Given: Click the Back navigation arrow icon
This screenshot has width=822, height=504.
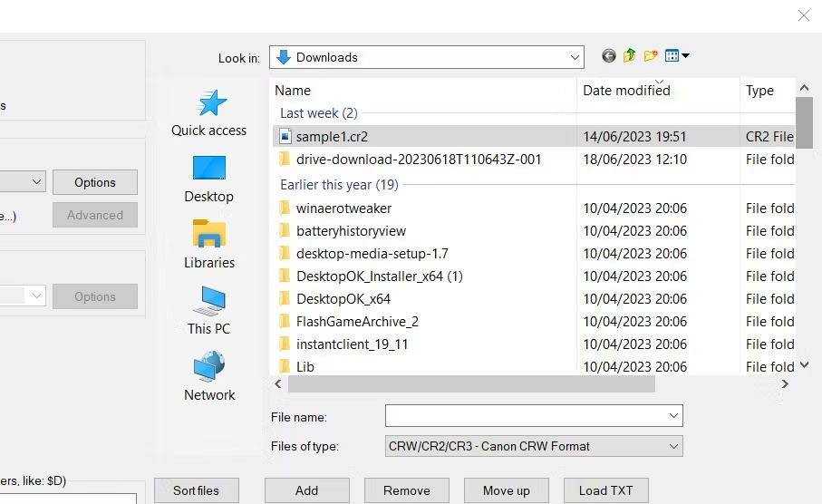Looking at the screenshot, I should pos(609,56).
